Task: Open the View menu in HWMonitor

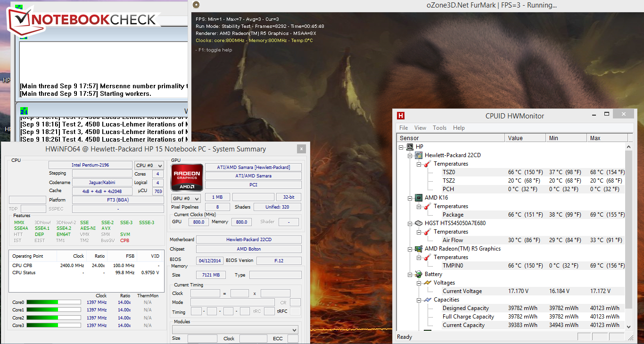Action: [420, 128]
